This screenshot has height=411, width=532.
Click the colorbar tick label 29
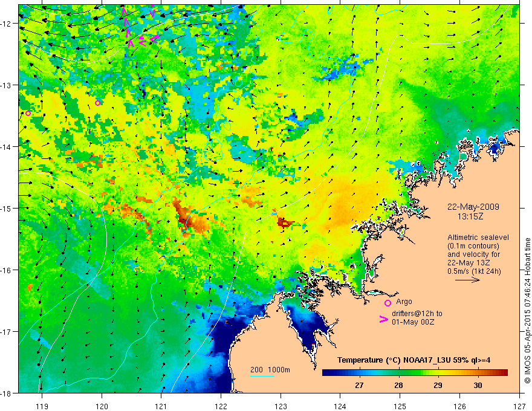pos(438,385)
